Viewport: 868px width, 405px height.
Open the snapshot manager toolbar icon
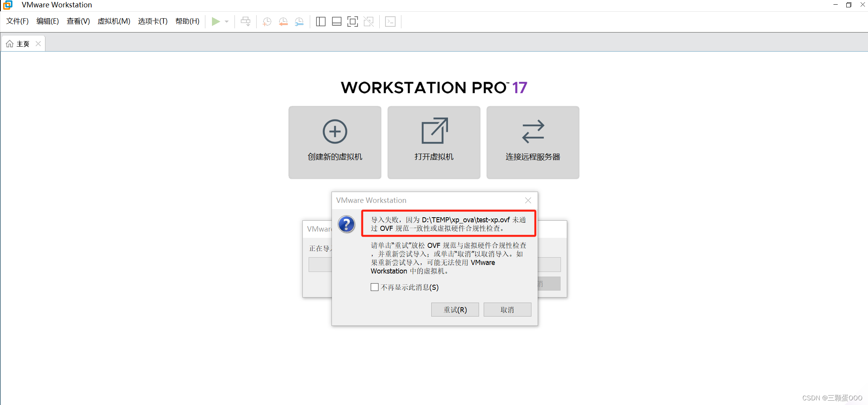[x=299, y=22]
